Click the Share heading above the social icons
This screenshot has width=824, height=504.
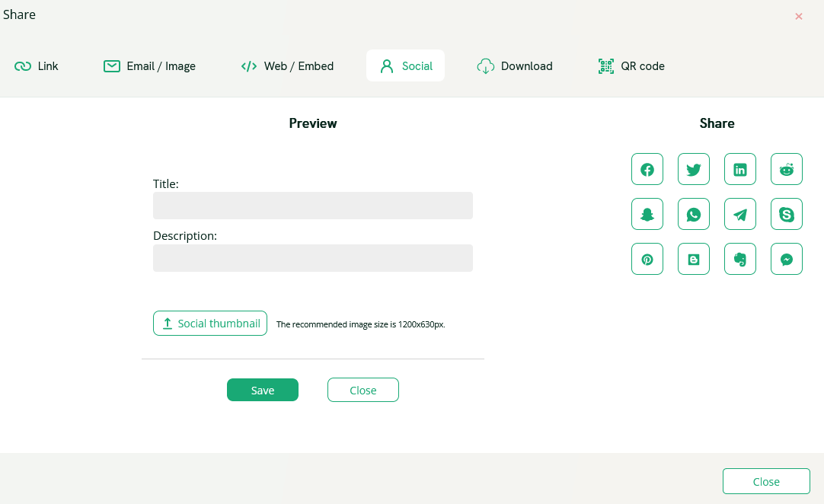click(x=717, y=123)
